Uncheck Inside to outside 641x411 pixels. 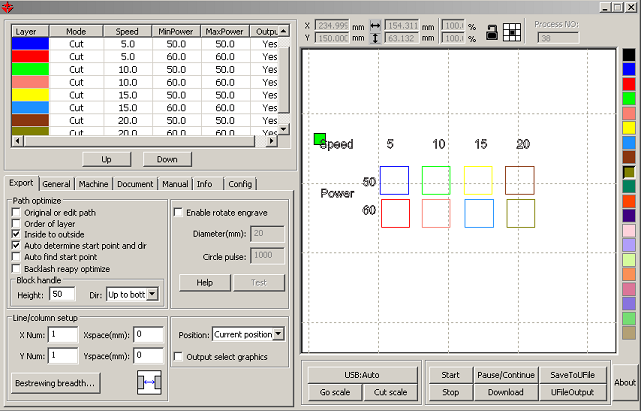[16, 234]
